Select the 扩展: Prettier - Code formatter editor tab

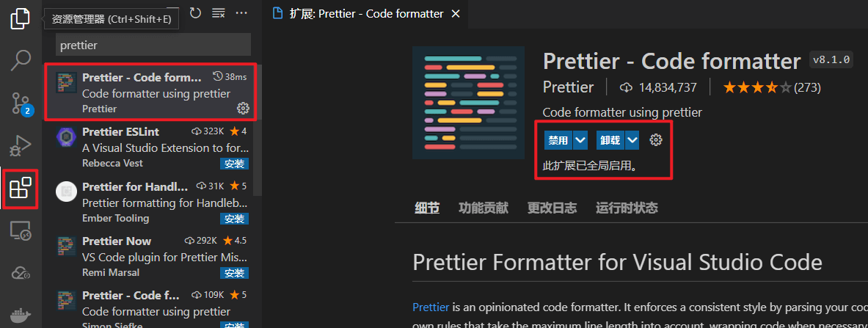(x=365, y=14)
